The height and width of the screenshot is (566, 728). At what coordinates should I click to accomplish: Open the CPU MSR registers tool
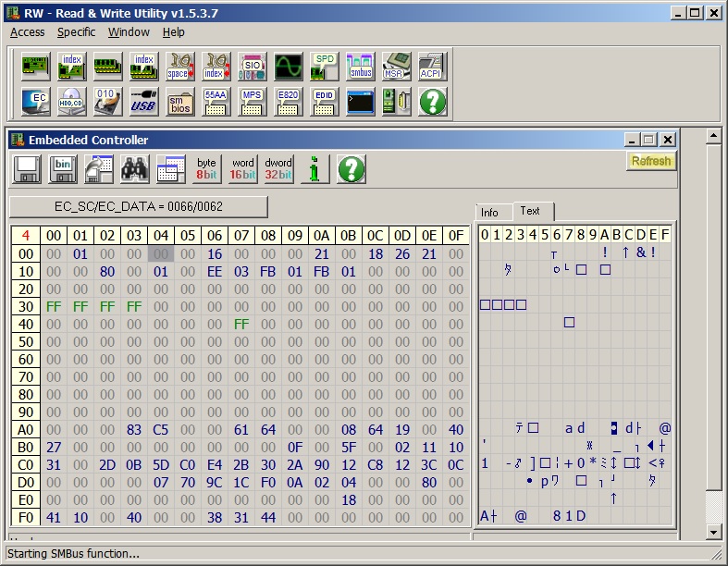[x=397, y=66]
